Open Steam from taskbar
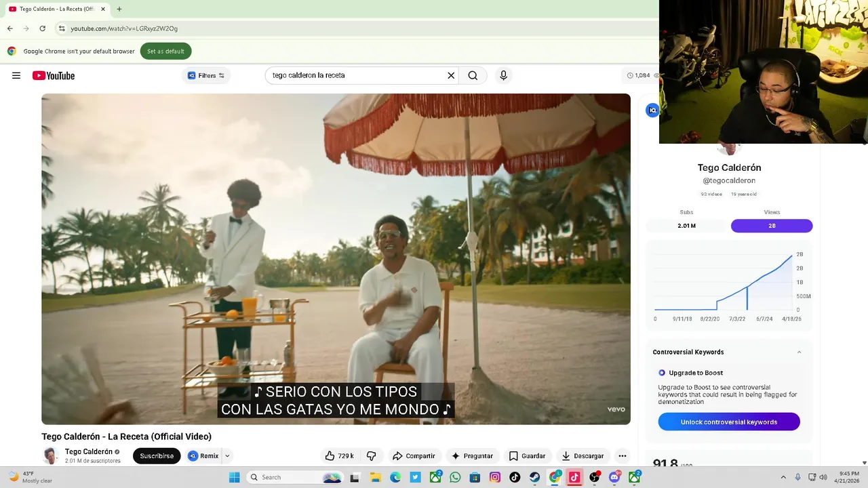This screenshot has width=868, height=488. 535,477
